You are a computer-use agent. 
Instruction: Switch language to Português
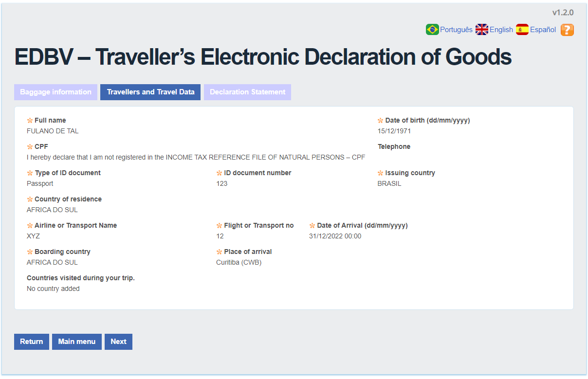tap(456, 30)
